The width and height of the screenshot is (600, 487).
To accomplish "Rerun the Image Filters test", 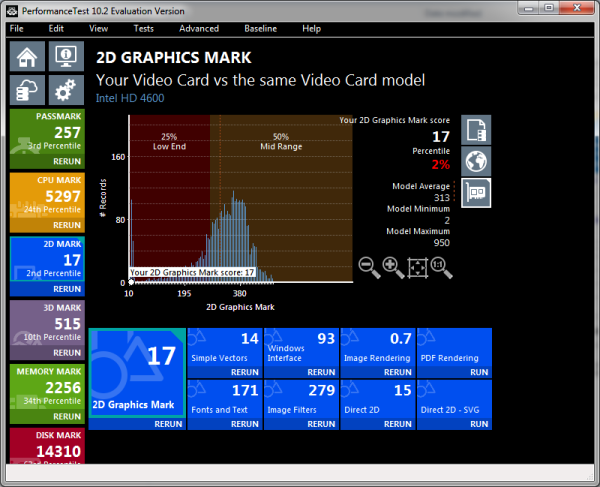I will (321, 424).
